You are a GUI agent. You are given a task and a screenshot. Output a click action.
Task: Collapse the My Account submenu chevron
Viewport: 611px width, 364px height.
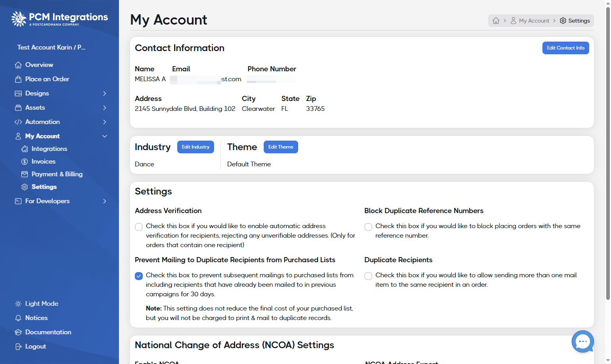click(105, 136)
